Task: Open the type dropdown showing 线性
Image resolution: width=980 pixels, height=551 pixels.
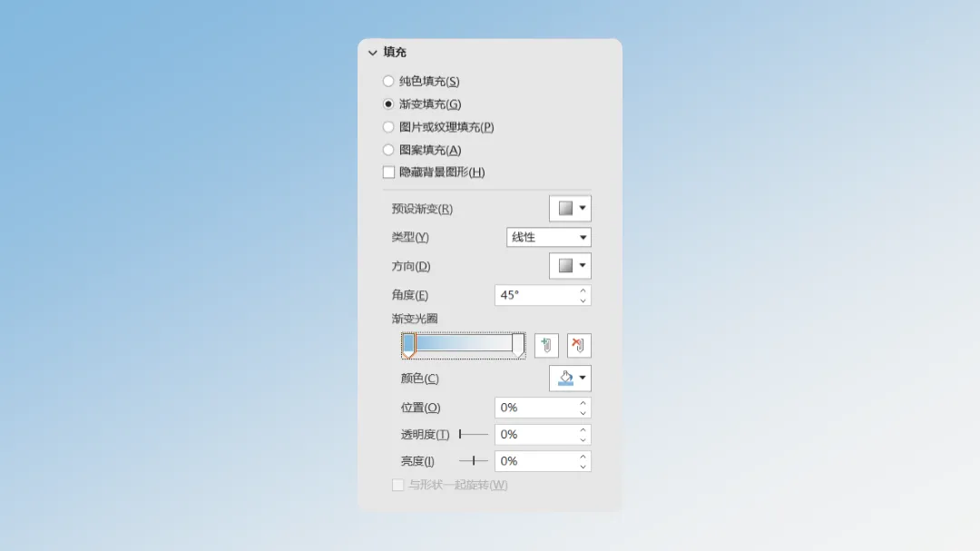Action: point(548,237)
